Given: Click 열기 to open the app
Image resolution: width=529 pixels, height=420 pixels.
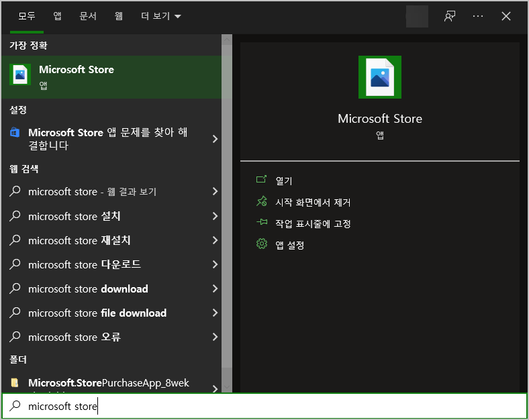Looking at the screenshot, I should 284,180.
